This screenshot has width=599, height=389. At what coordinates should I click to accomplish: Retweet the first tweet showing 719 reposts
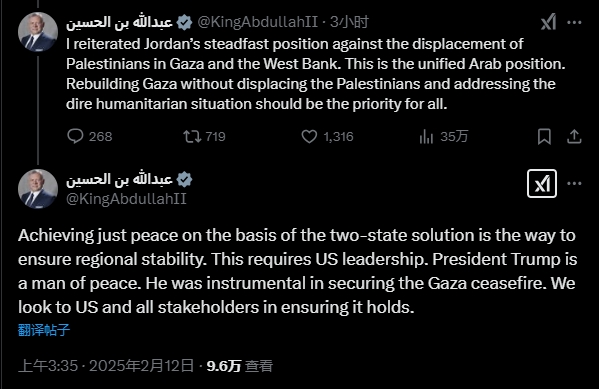pos(204,136)
